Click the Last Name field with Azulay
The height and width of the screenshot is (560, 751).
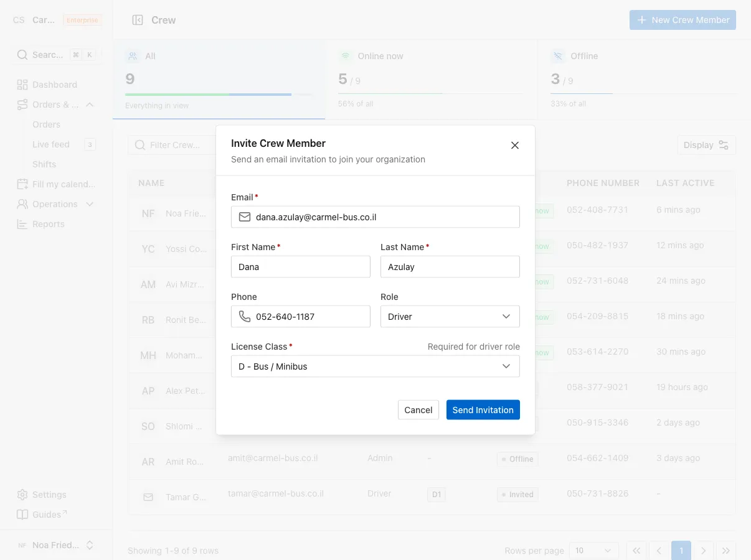(x=450, y=267)
